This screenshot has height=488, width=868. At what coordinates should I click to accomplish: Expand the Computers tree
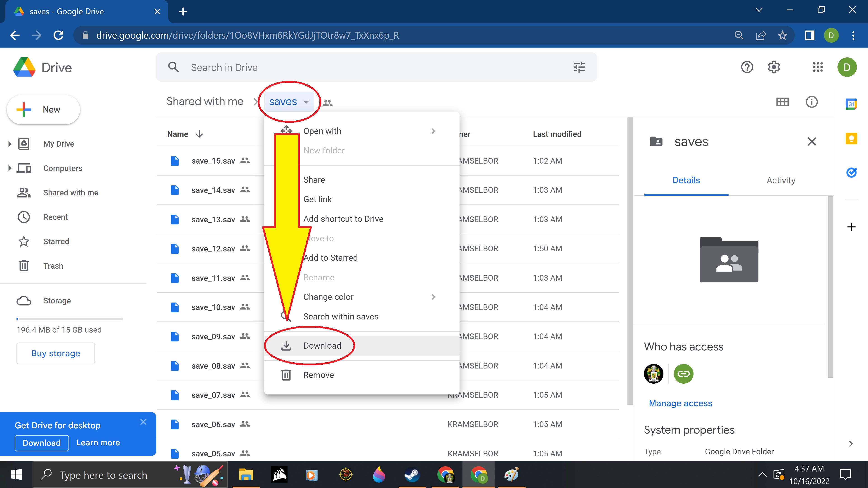(x=9, y=168)
